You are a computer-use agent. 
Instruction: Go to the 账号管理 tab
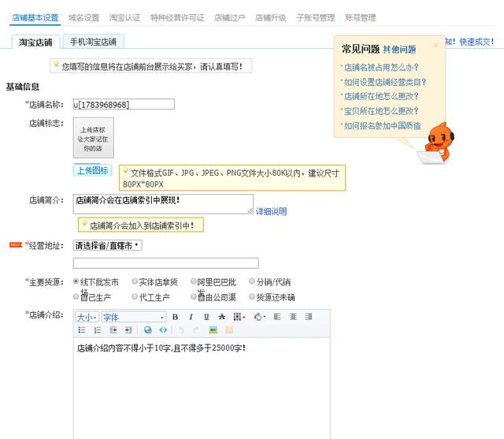(361, 17)
